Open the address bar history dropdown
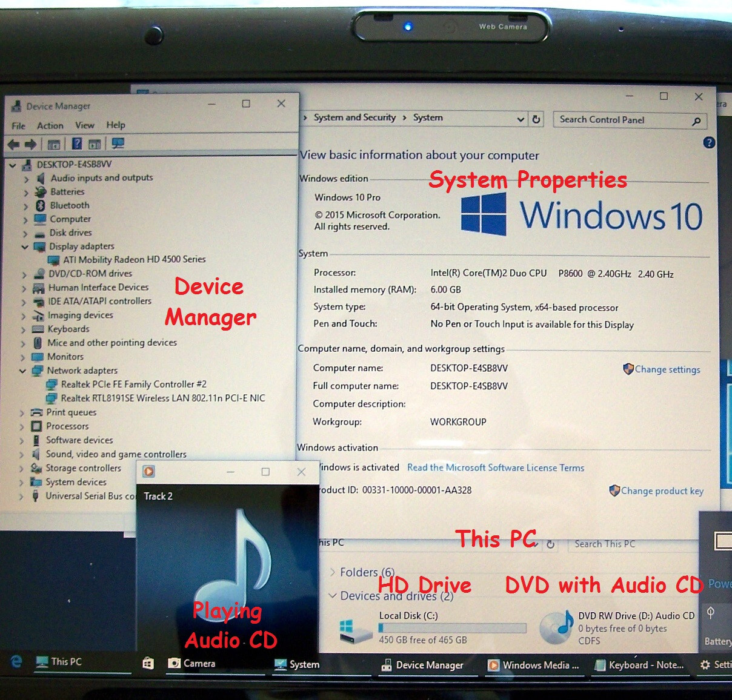Image resolution: width=732 pixels, height=700 pixels. 521,119
